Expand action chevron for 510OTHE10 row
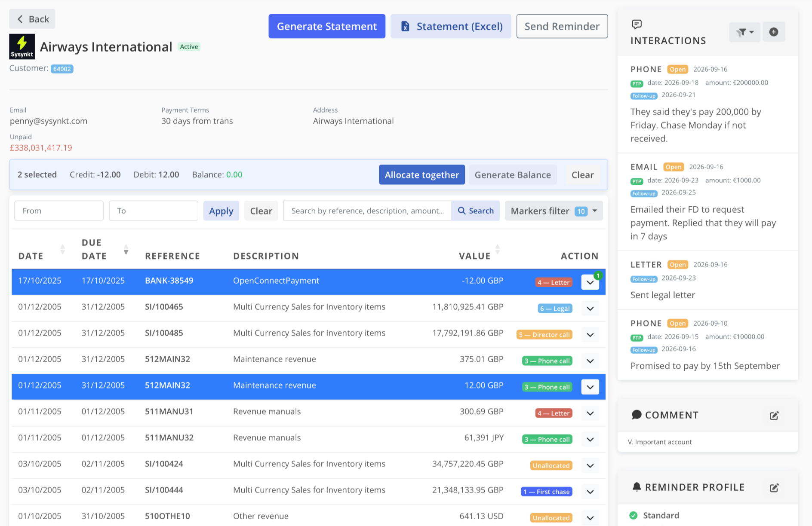The image size is (812, 526). (590, 518)
